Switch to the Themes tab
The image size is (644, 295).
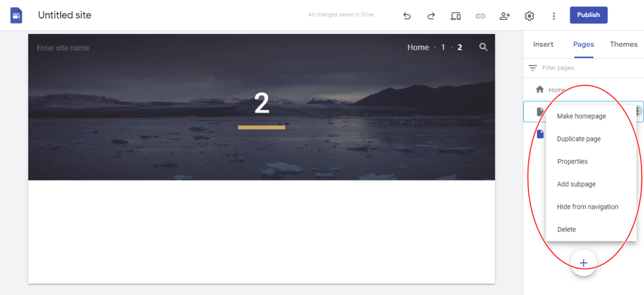(x=623, y=45)
